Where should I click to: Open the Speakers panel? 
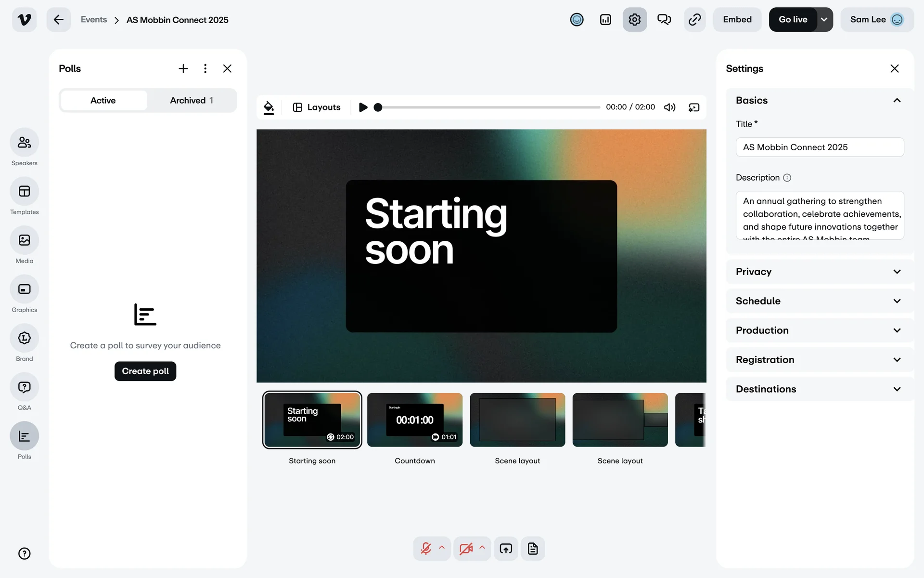point(24,143)
